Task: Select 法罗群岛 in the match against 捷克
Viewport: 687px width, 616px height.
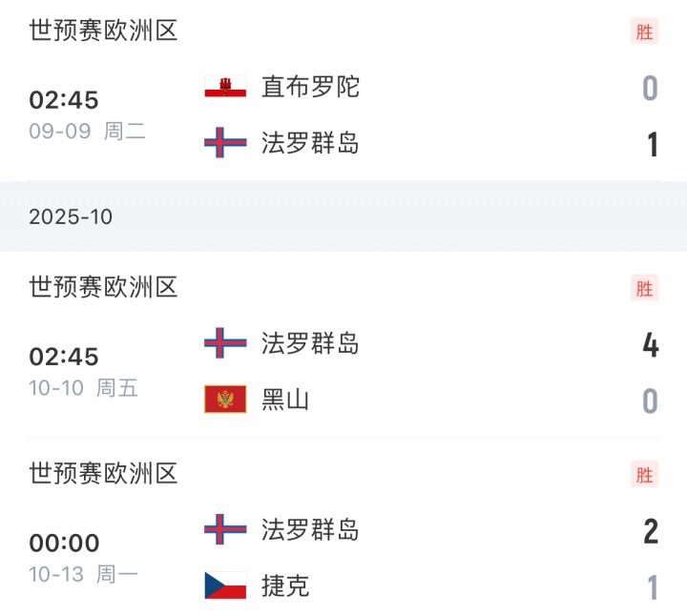Action: click(x=310, y=529)
